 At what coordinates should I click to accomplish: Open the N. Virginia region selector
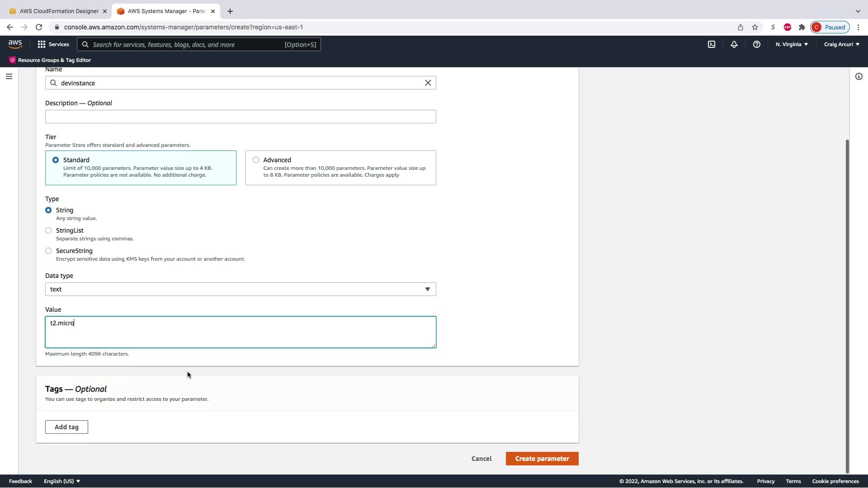coord(792,44)
